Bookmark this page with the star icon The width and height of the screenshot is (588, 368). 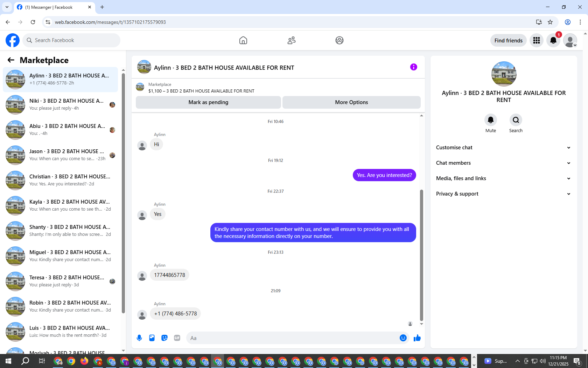(550, 22)
